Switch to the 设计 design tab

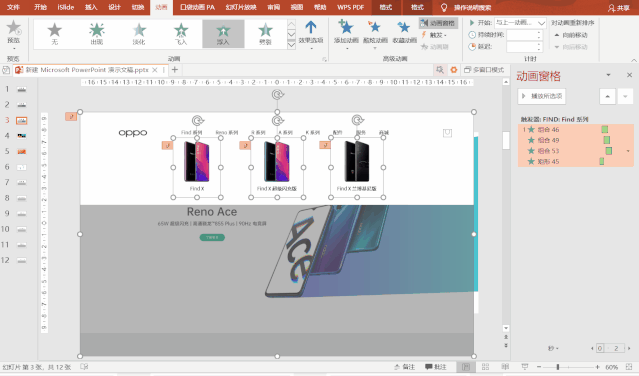(x=115, y=7)
